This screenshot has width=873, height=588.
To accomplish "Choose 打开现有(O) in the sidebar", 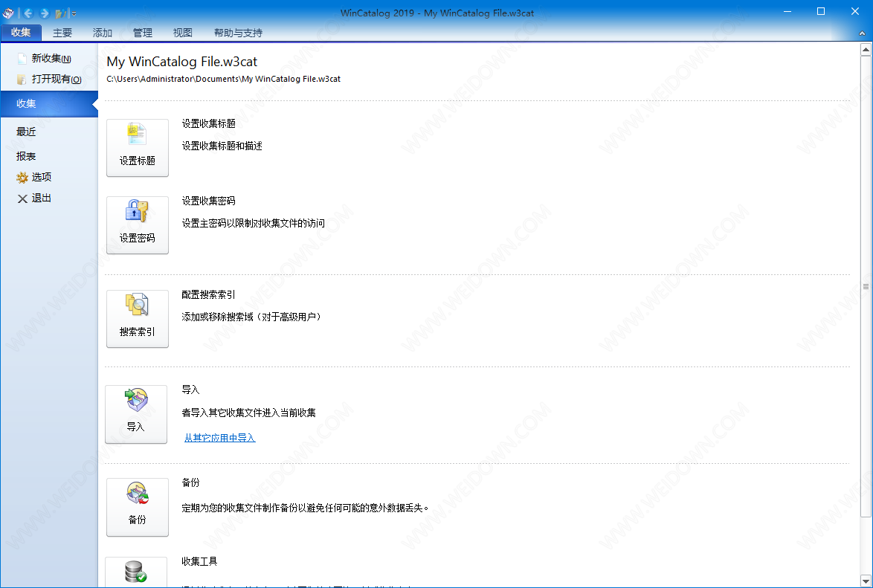I will click(x=49, y=79).
